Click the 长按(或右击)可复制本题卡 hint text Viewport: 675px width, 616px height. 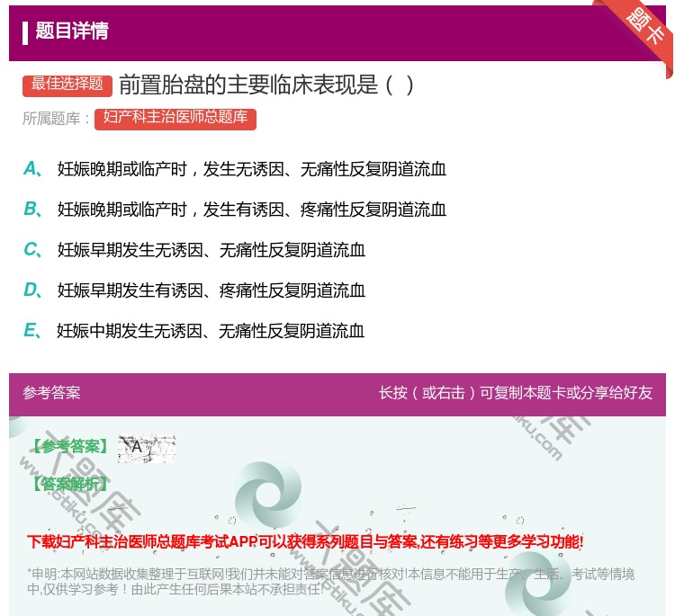(515, 393)
